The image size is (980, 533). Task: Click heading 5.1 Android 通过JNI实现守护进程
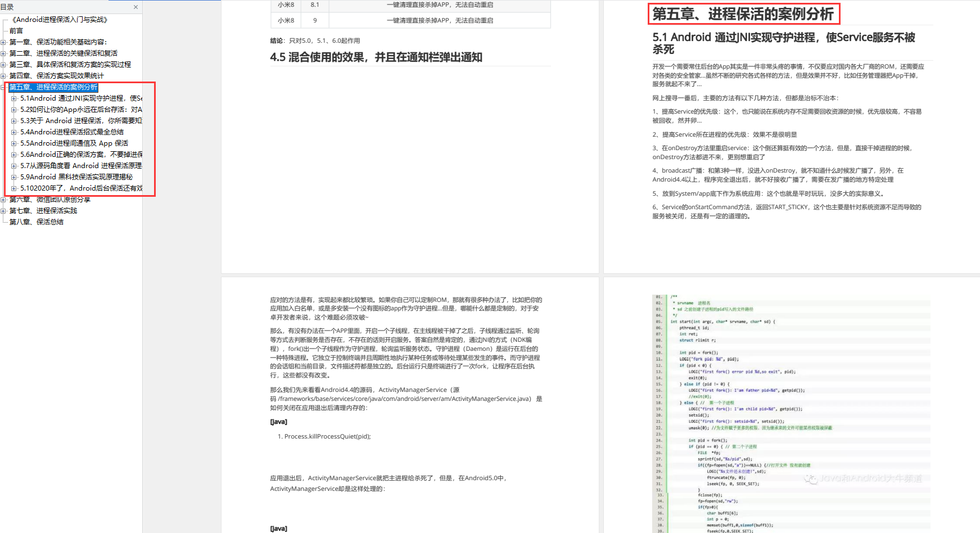(x=784, y=43)
